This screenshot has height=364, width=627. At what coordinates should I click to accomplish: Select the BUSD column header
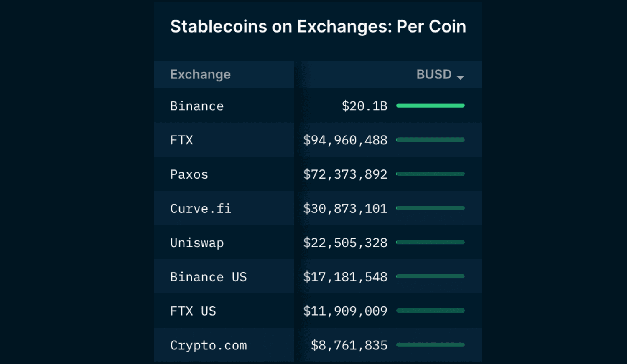pyautogui.click(x=434, y=74)
